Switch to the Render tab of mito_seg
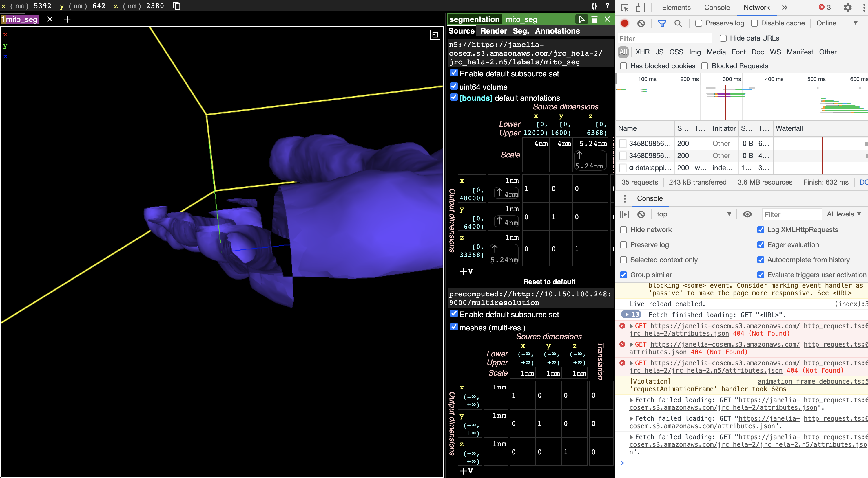 [493, 31]
